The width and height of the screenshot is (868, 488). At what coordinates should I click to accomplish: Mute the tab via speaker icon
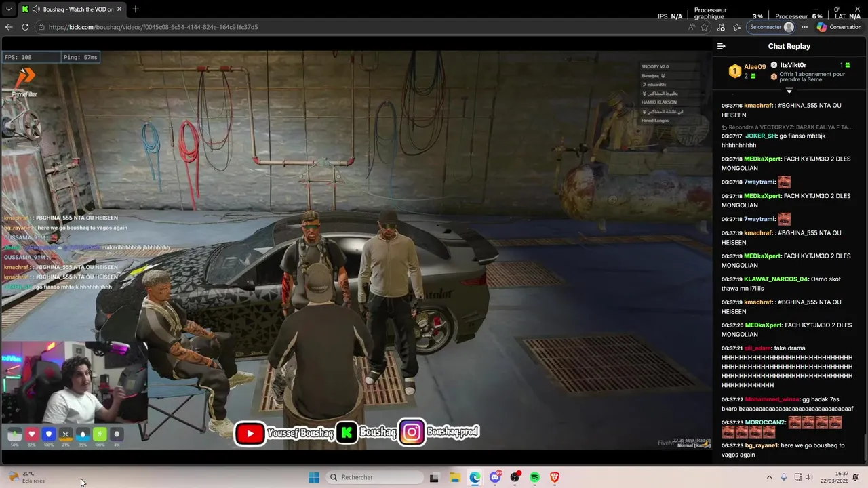click(35, 9)
